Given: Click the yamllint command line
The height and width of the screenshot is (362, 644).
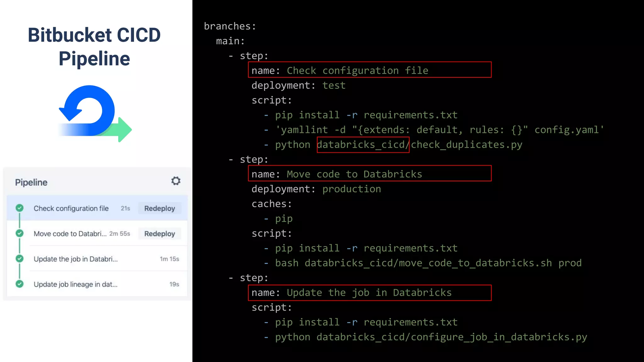Looking at the screenshot, I should click(434, 129).
